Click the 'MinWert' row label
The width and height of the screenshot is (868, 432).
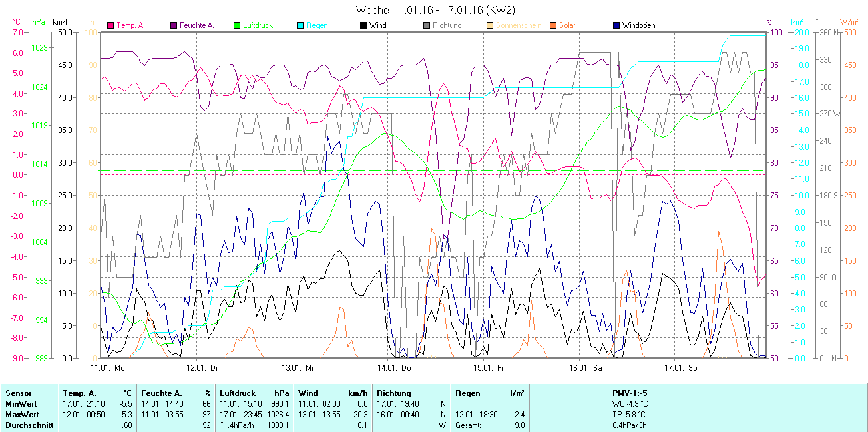21,404
